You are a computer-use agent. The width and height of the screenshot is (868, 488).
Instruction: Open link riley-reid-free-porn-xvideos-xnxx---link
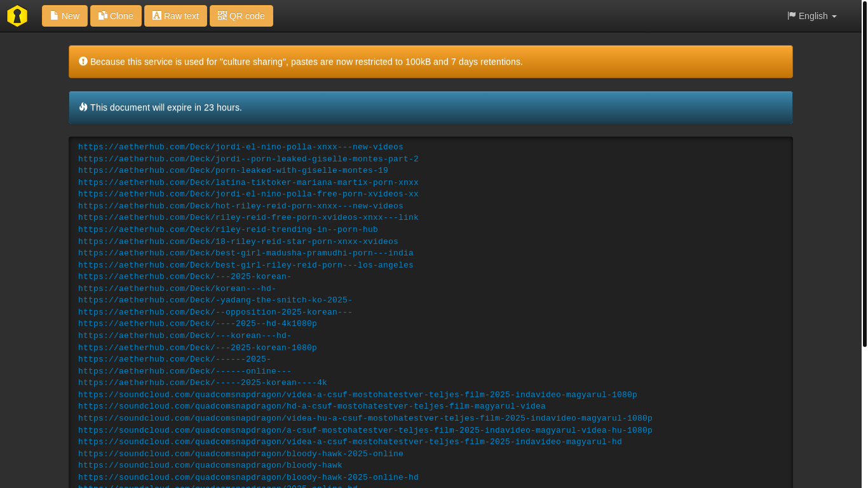coord(248,217)
